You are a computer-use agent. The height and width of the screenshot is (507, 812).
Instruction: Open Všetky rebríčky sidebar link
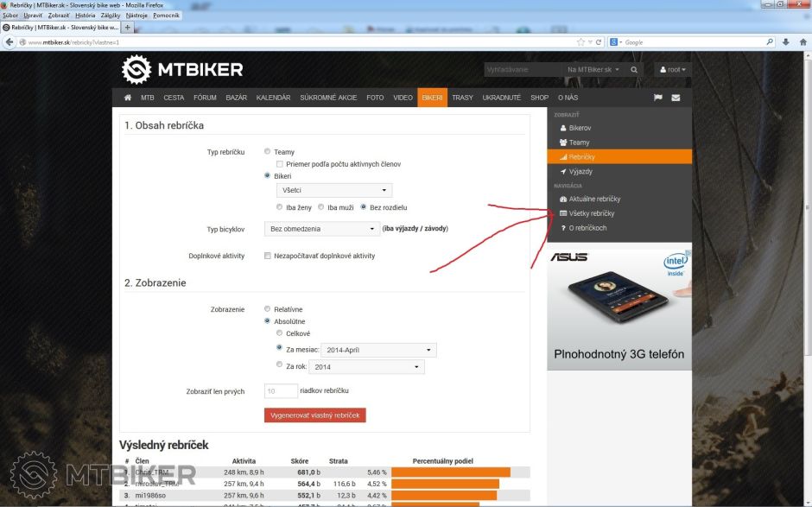coord(591,213)
